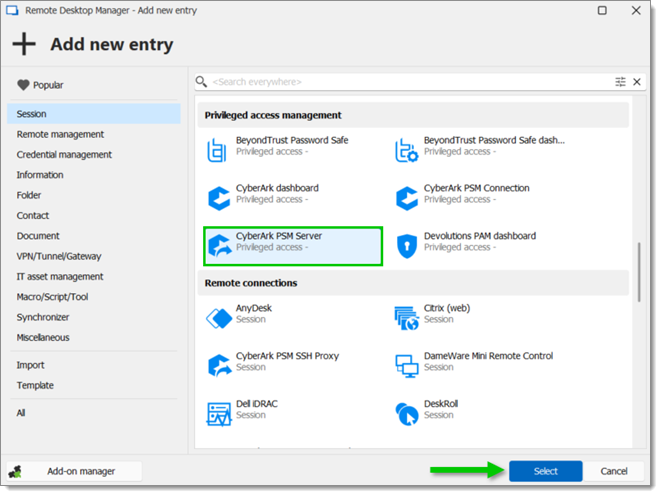Open the Add-on manager

[x=74, y=471]
